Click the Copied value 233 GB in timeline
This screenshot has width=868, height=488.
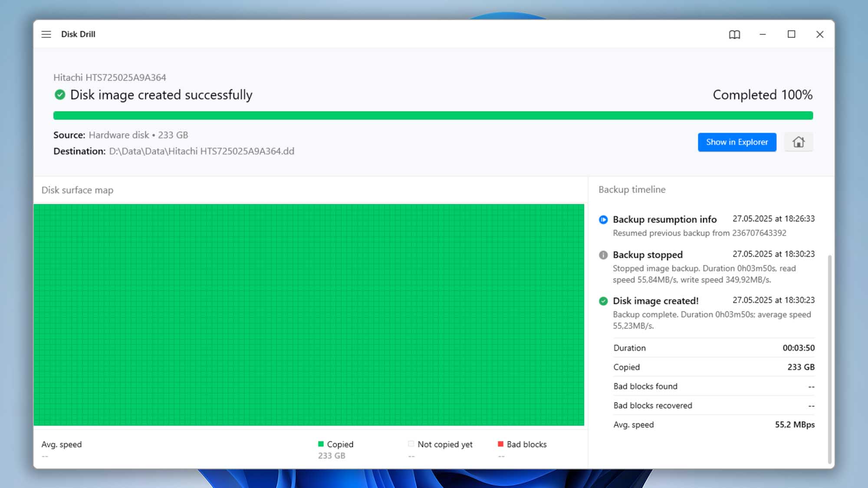tap(801, 367)
